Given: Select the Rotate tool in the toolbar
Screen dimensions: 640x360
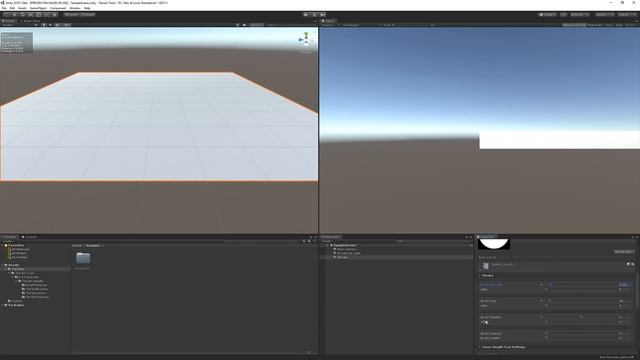Looking at the screenshot, I should point(22,14).
